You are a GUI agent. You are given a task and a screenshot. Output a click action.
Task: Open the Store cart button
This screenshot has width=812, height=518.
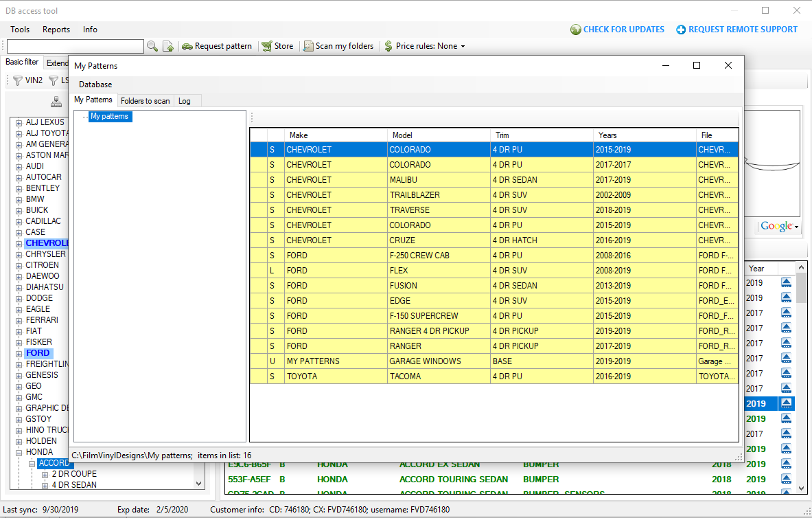pyautogui.click(x=277, y=46)
